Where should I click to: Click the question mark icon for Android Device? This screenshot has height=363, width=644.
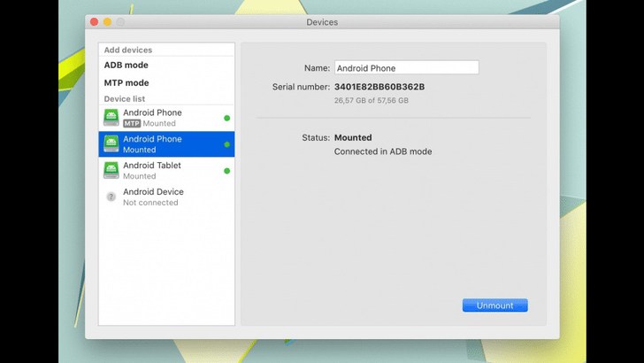tap(111, 197)
